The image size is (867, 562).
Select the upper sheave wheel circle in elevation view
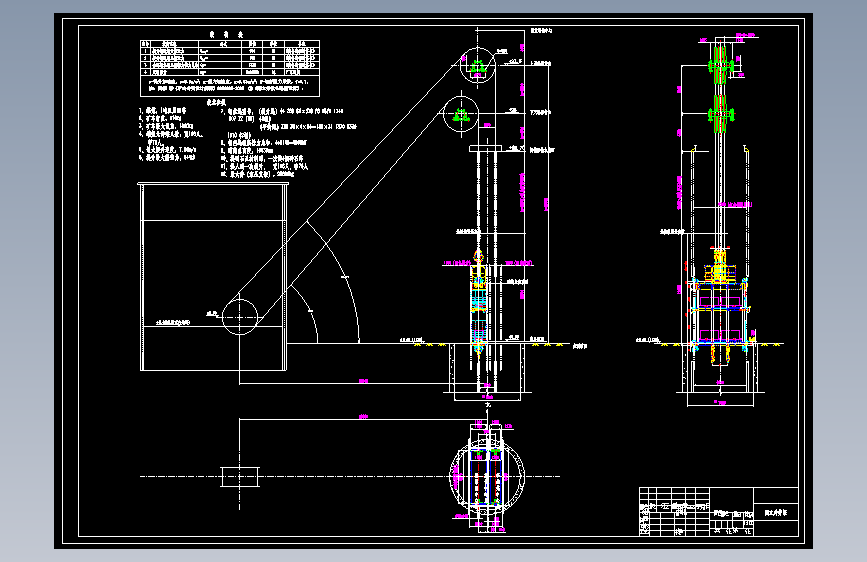point(478,65)
